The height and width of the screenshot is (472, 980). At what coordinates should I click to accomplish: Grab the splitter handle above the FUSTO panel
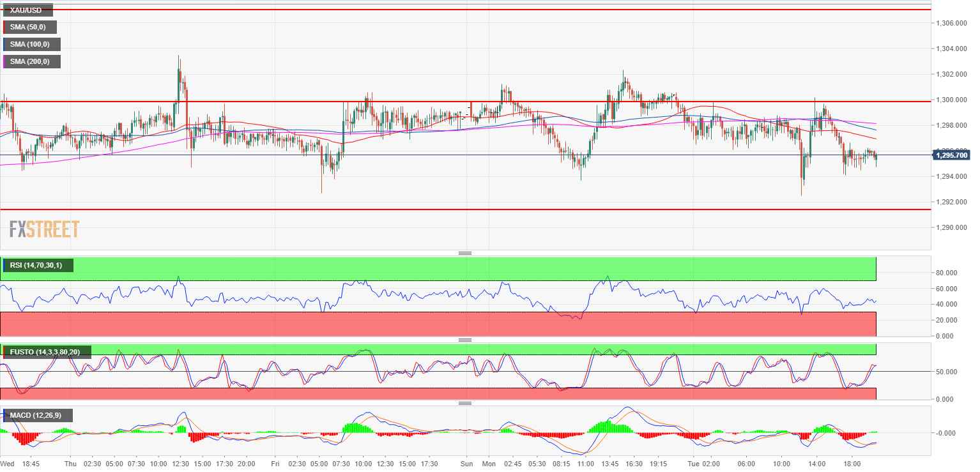pyautogui.click(x=465, y=340)
